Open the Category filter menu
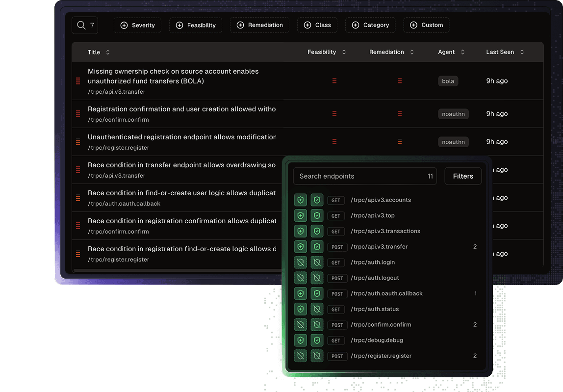The height and width of the screenshot is (392, 563). click(370, 25)
